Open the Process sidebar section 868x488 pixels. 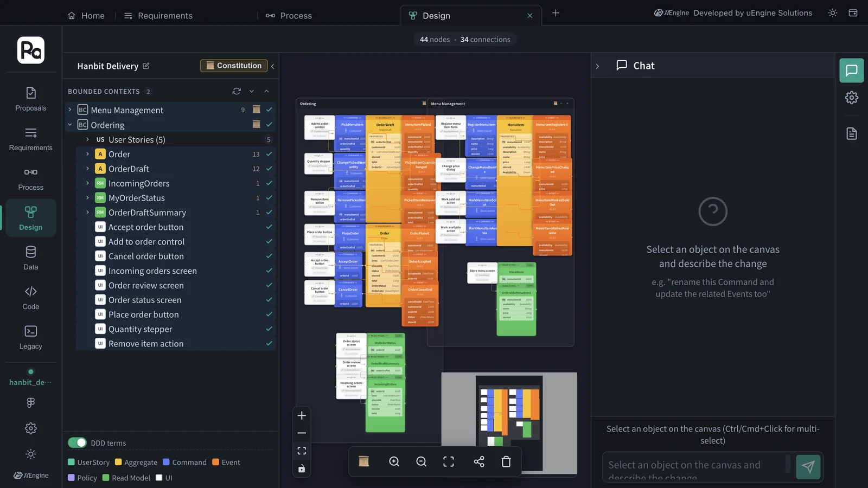click(x=31, y=178)
